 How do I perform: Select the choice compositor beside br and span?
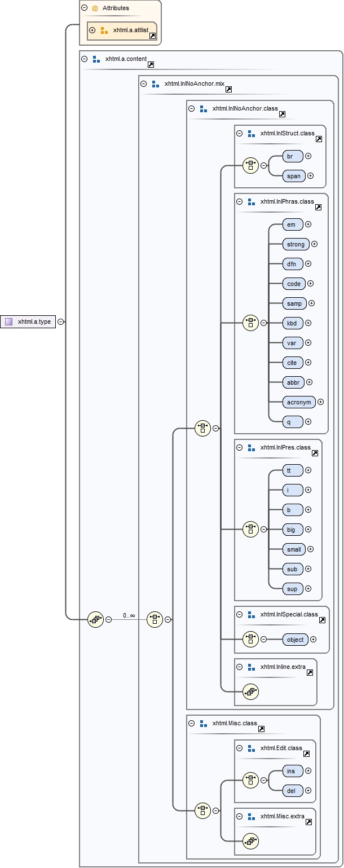click(250, 166)
